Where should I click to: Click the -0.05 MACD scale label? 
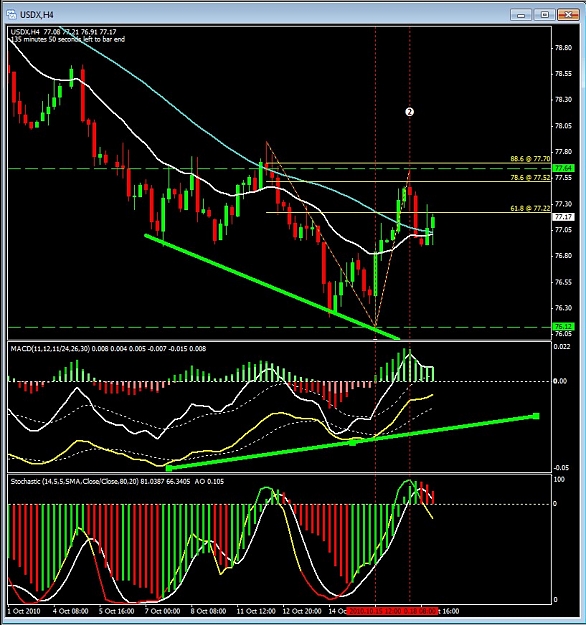point(562,468)
